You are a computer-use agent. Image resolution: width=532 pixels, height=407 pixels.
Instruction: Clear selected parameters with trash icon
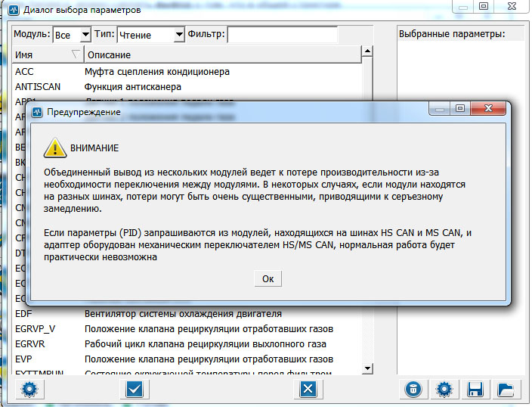coord(413,389)
